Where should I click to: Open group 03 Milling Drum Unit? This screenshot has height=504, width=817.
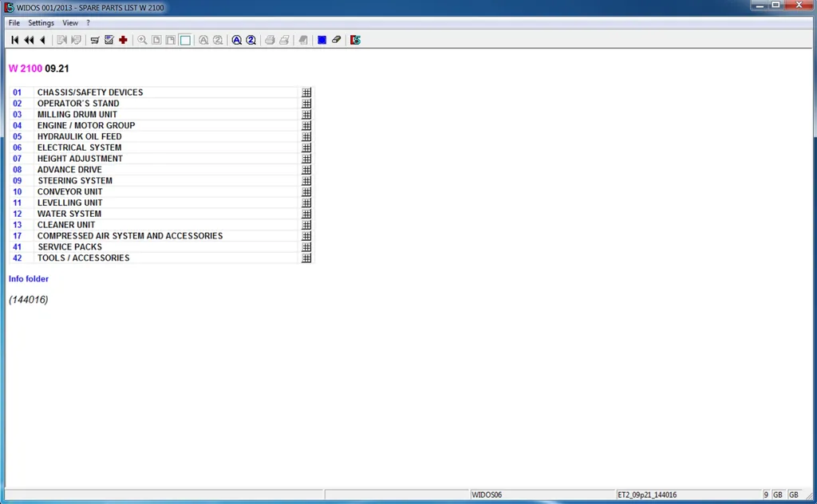click(18, 115)
